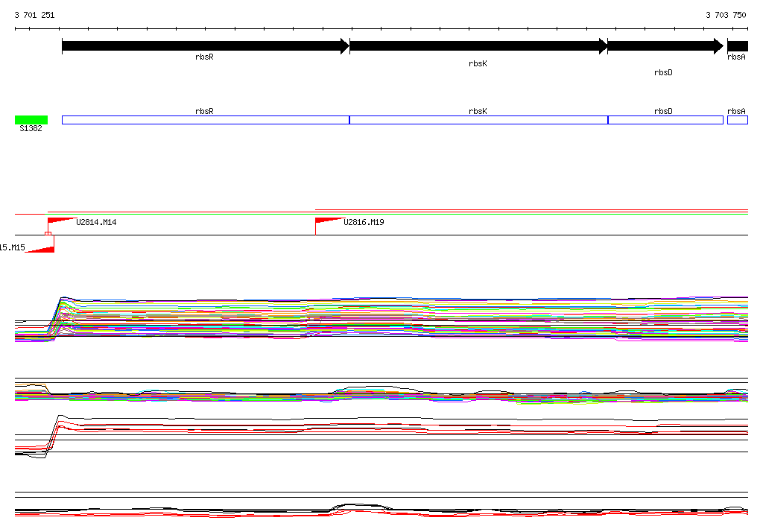Select the blue-outlined rbsK box
The image size is (763, 532).
pos(479,120)
